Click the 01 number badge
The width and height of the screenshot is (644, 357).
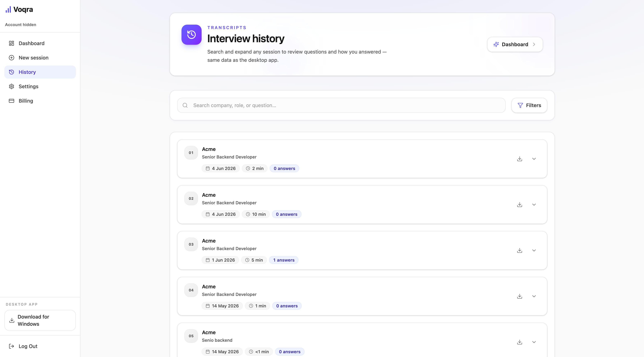(x=191, y=153)
